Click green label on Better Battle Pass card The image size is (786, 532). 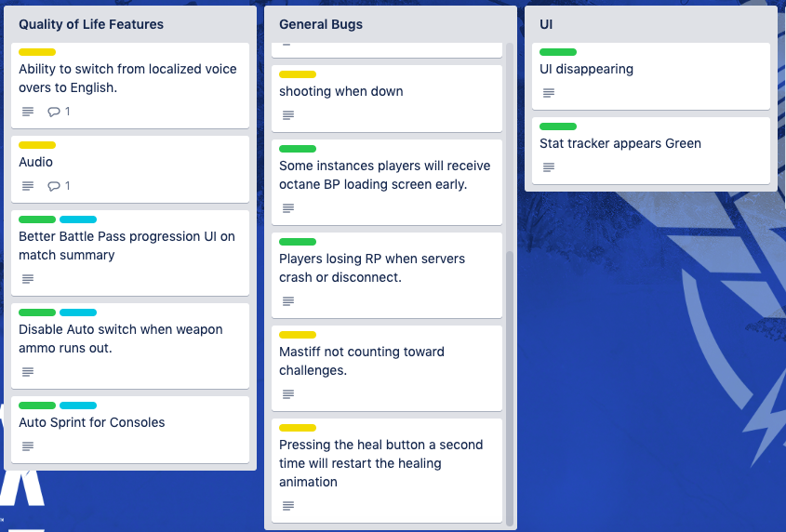37,219
